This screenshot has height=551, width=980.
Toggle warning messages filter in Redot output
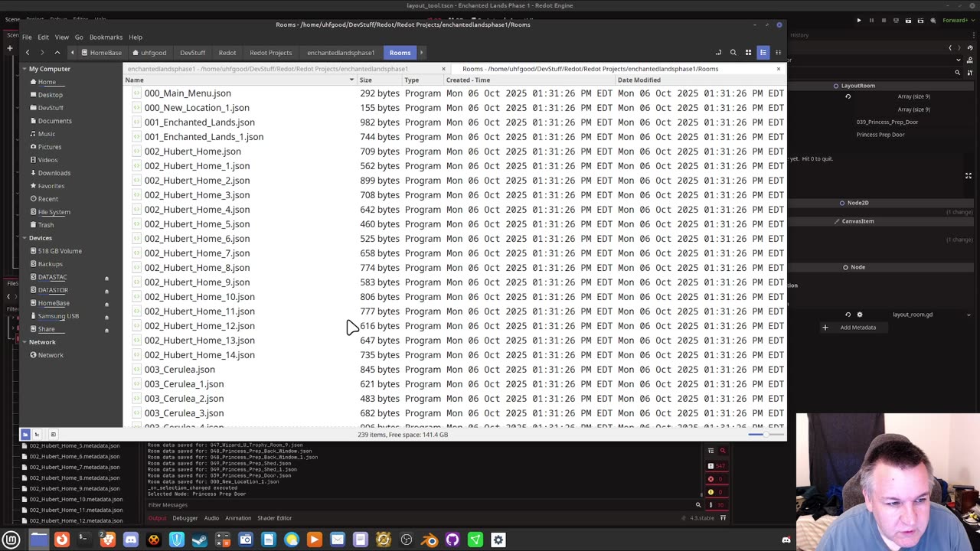click(x=715, y=492)
